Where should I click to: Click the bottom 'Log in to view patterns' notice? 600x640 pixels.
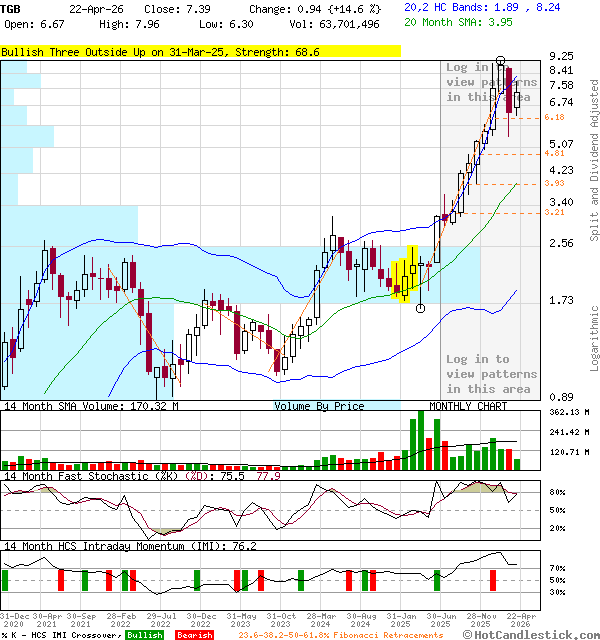491,373
